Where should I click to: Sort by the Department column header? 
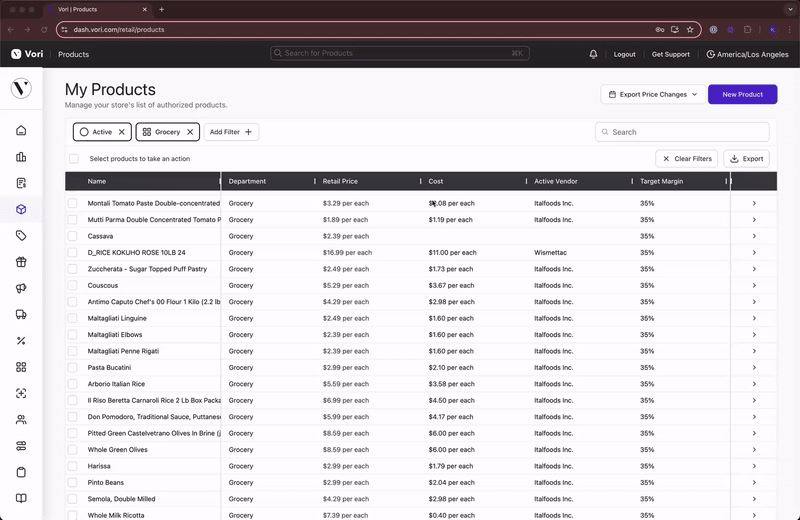247,181
